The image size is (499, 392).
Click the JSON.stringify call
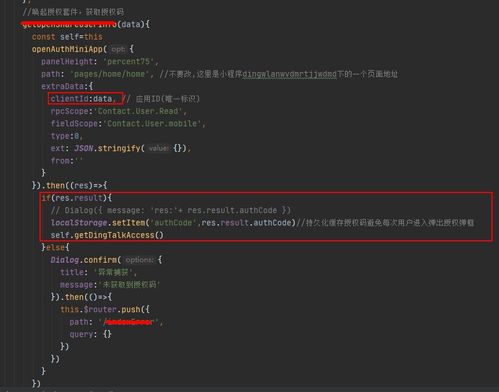pos(108,148)
